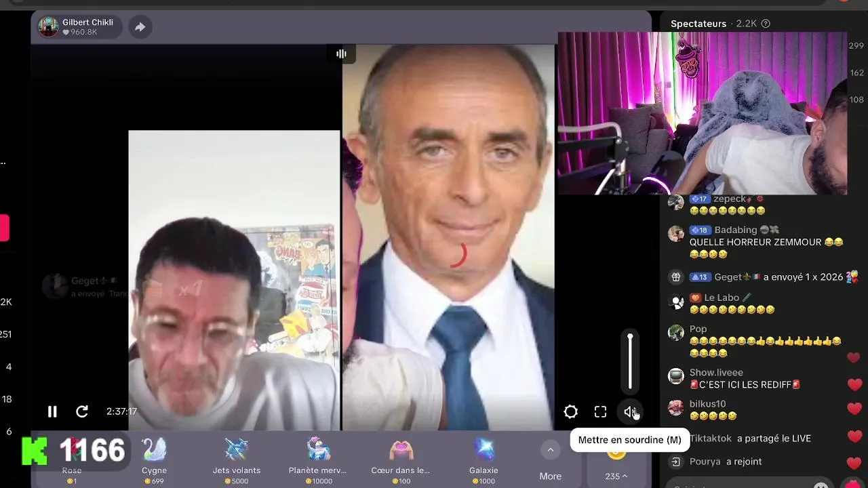Share the live with the arrow icon
The image size is (868, 488).
(140, 27)
